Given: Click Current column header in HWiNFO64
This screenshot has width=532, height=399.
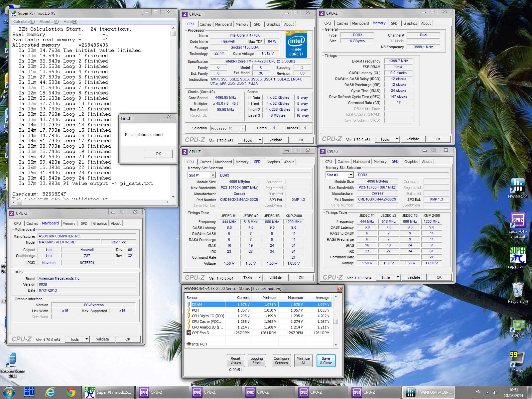Looking at the screenshot, I should point(238,298).
